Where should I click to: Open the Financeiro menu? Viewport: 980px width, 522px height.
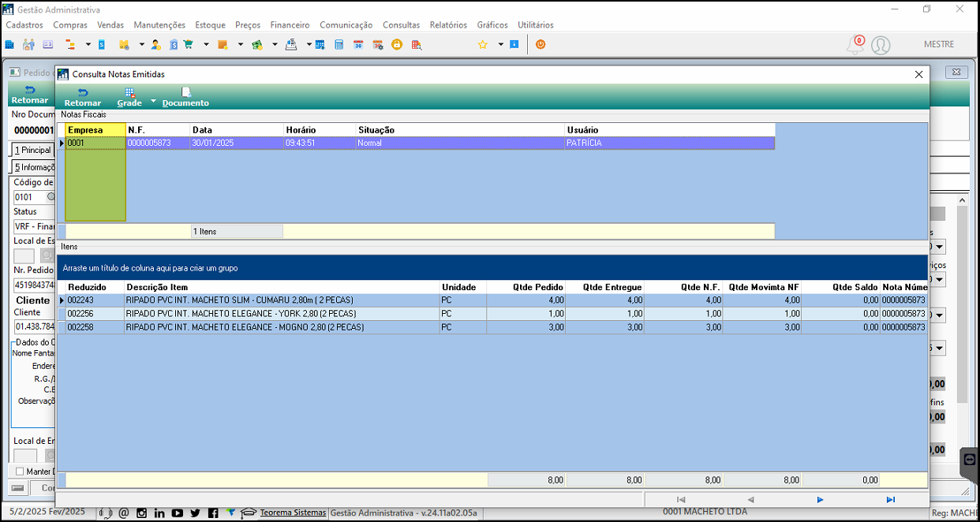point(290,25)
